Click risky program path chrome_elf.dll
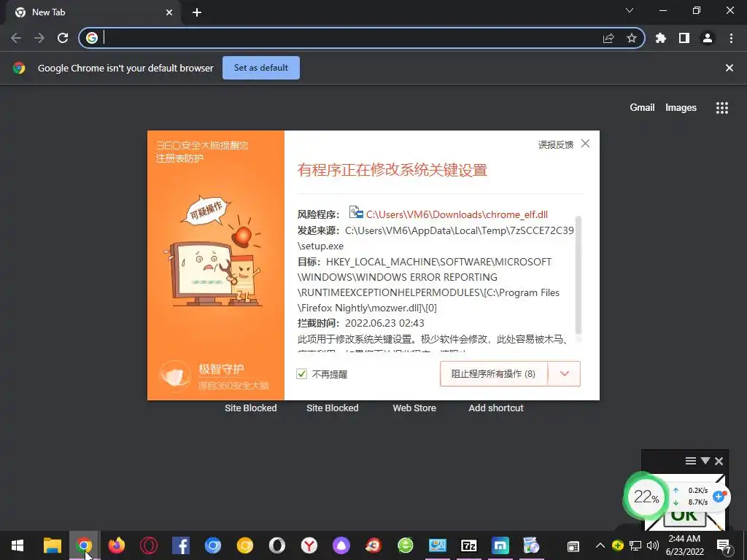 click(x=457, y=215)
